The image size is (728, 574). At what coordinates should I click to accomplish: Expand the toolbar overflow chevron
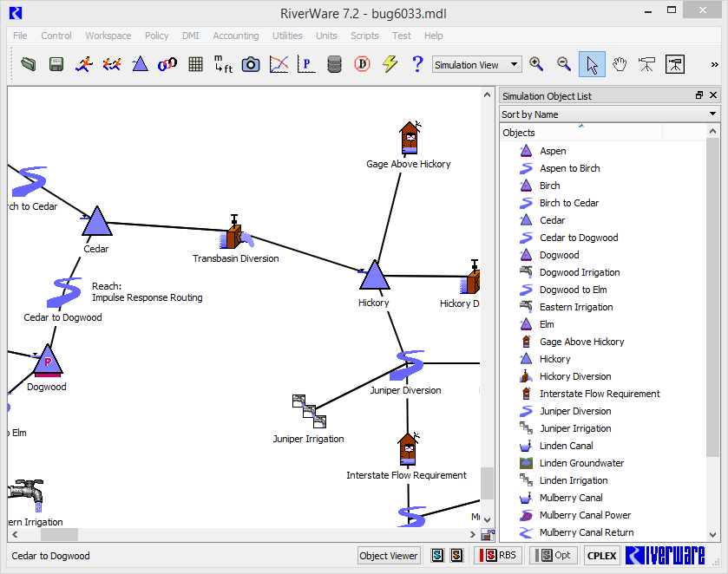point(714,64)
